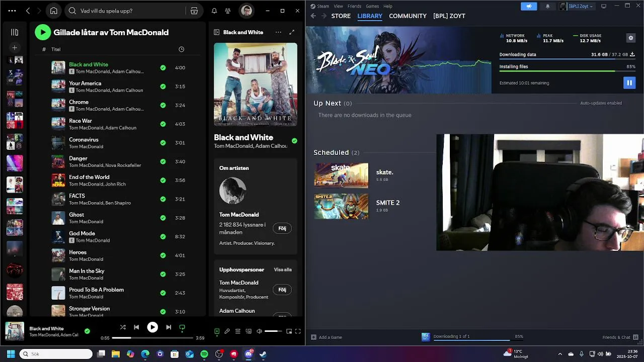
Task: Open Games menu in Steam
Action: 372,6
